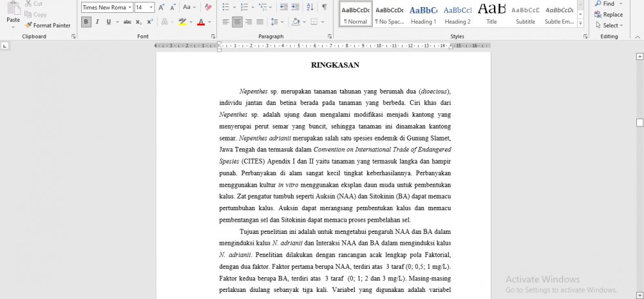Insert numbered list
This screenshot has width=644, height=299.
click(244, 7)
